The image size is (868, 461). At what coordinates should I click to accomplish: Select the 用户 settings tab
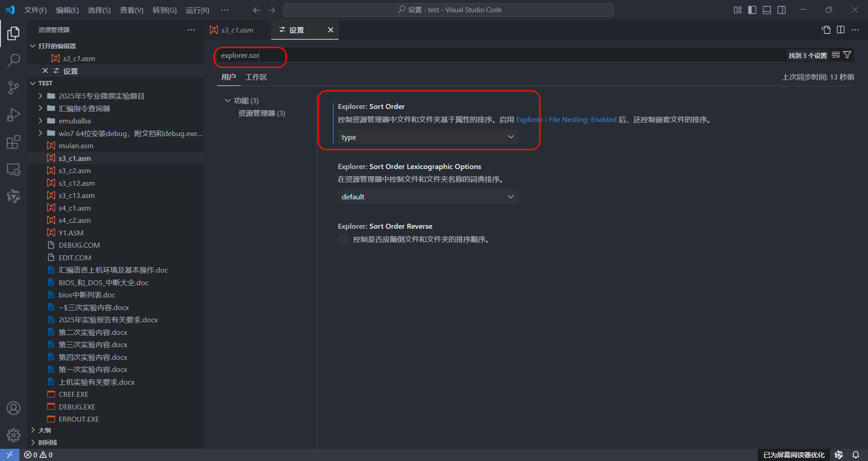coord(228,77)
